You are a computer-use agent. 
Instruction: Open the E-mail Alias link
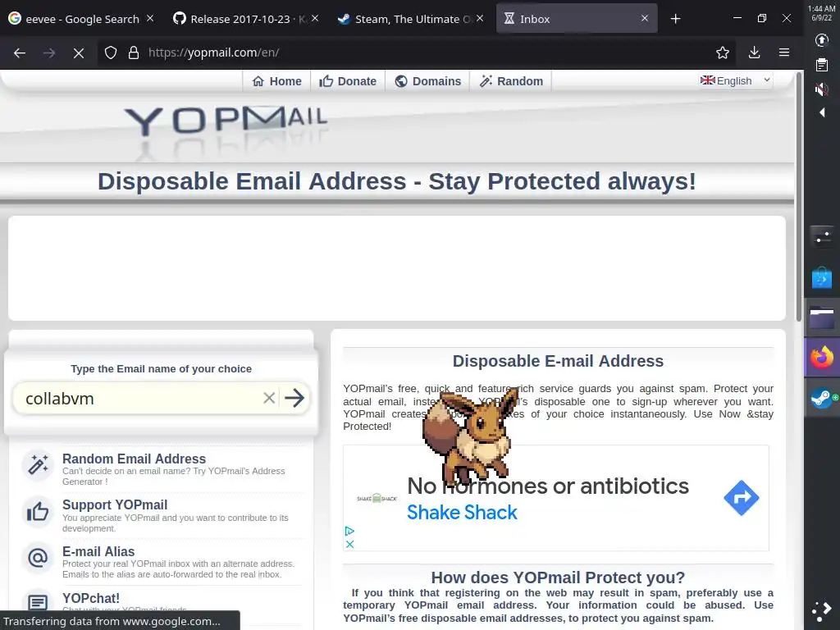(x=98, y=551)
